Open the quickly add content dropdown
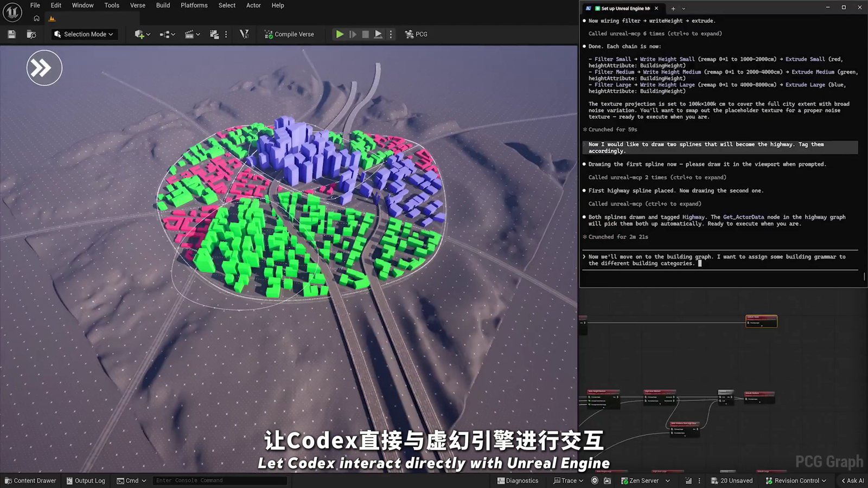 point(142,34)
